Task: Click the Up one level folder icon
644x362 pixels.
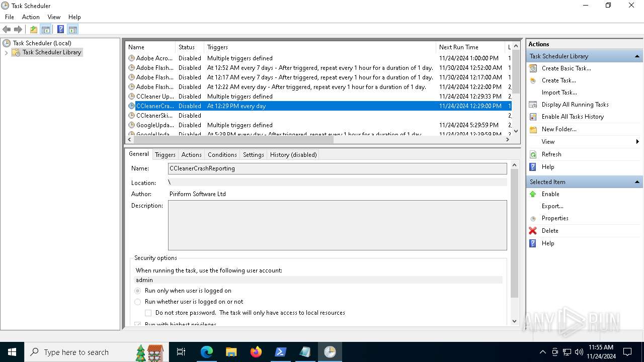Action: [34, 29]
